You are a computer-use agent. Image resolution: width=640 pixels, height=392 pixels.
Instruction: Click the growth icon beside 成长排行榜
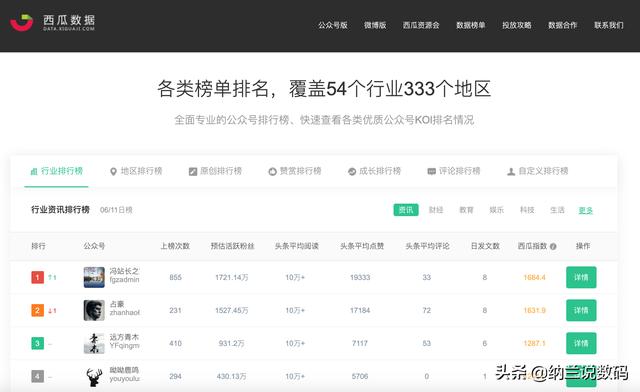352,172
